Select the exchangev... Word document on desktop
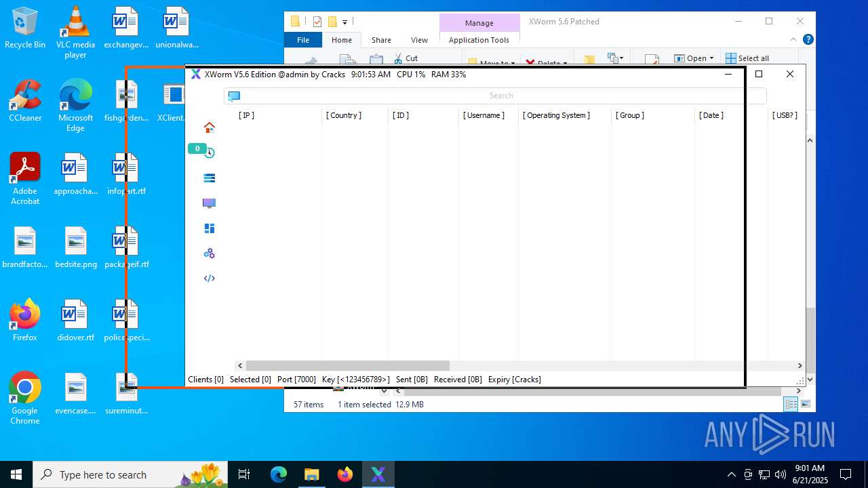The image size is (868, 488). [x=126, y=28]
